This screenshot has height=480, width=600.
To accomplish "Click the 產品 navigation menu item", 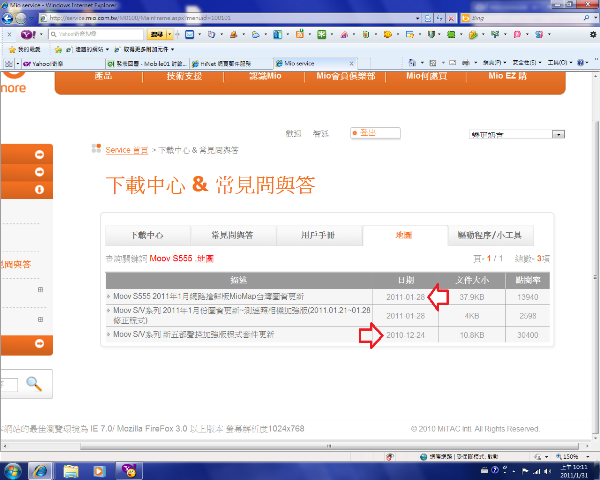I will [x=103, y=76].
